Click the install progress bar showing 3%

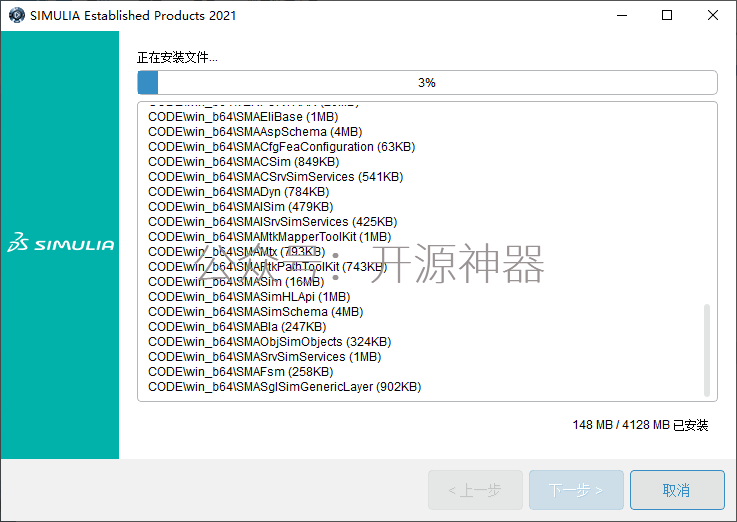pos(427,83)
